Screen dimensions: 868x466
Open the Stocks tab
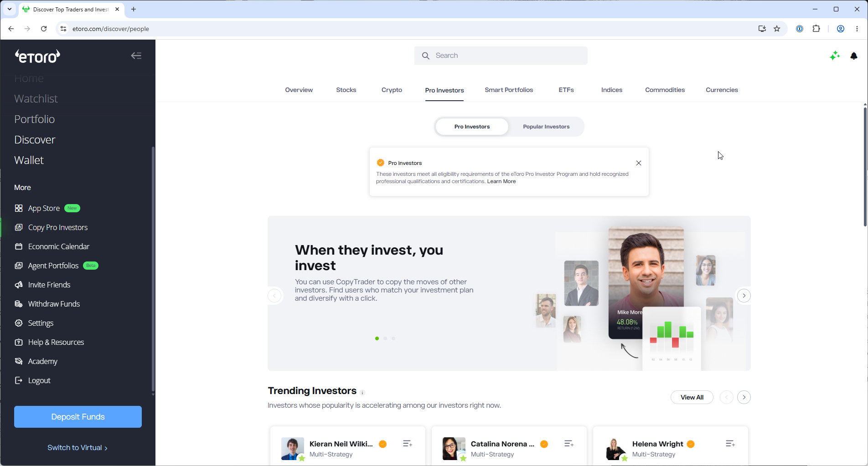[346, 90]
